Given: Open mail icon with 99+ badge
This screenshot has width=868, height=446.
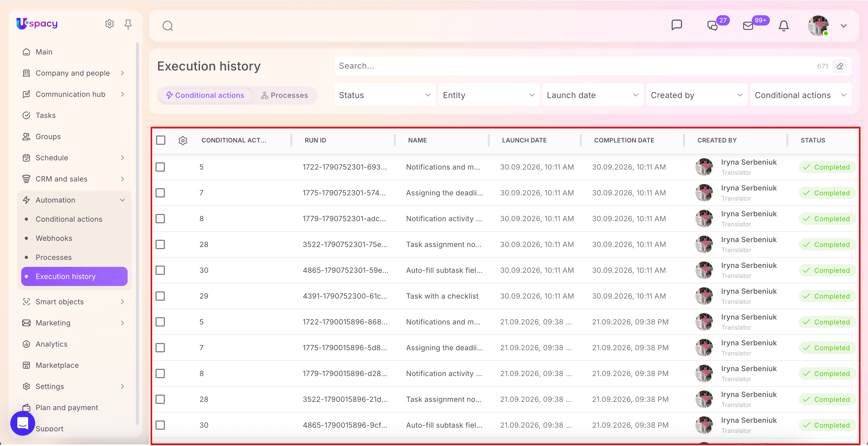Looking at the screenshot, I should [x=748, y=26].
